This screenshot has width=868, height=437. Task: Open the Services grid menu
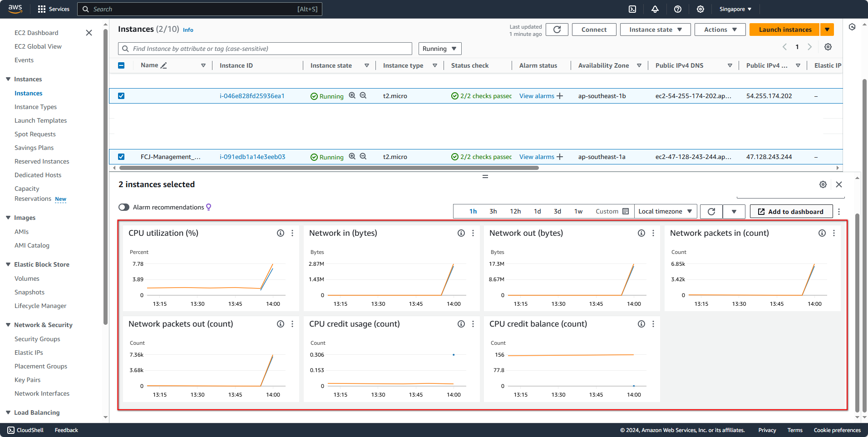(54, 9)
